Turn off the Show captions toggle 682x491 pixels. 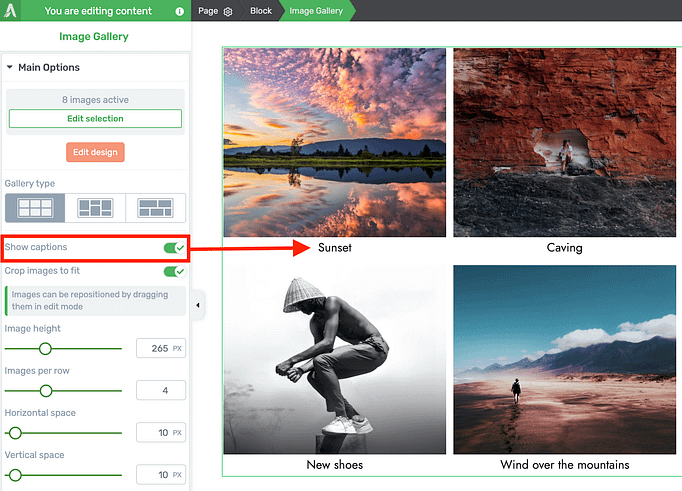pyautogui.click(x=174, y=247)
